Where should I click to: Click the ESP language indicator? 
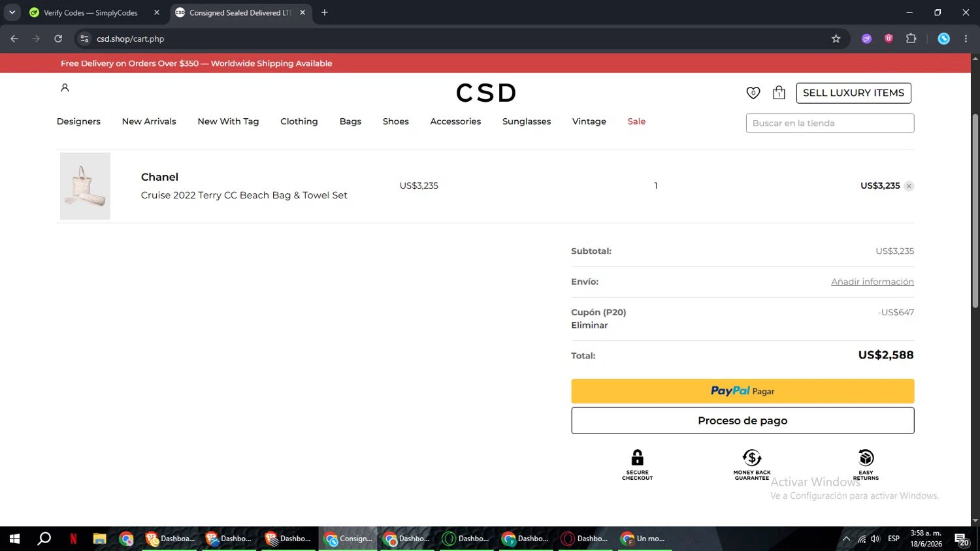click(x=894, y=539)
